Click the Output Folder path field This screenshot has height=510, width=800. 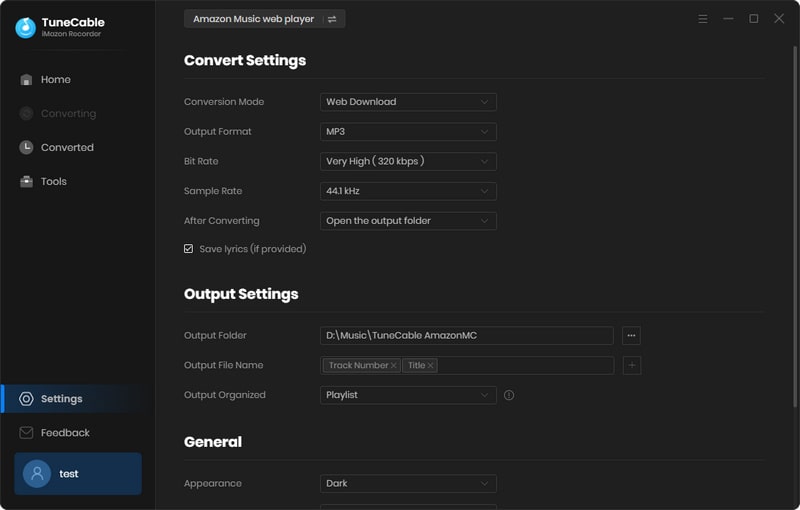(467, 336)
